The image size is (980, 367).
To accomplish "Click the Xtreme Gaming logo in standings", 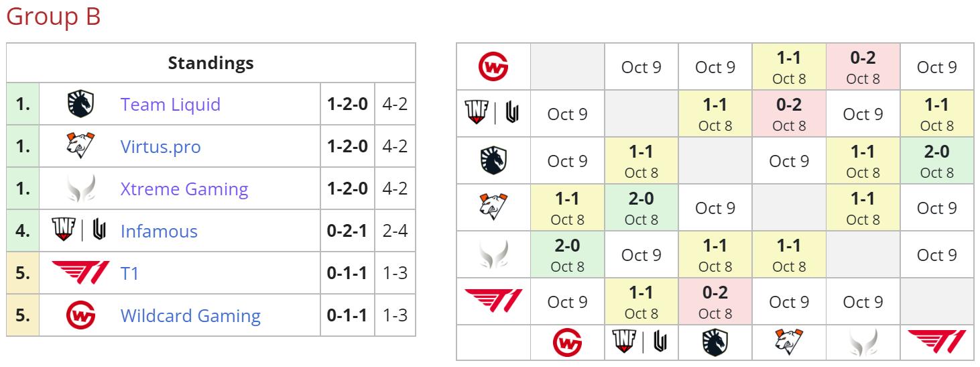I will [80, 189].
